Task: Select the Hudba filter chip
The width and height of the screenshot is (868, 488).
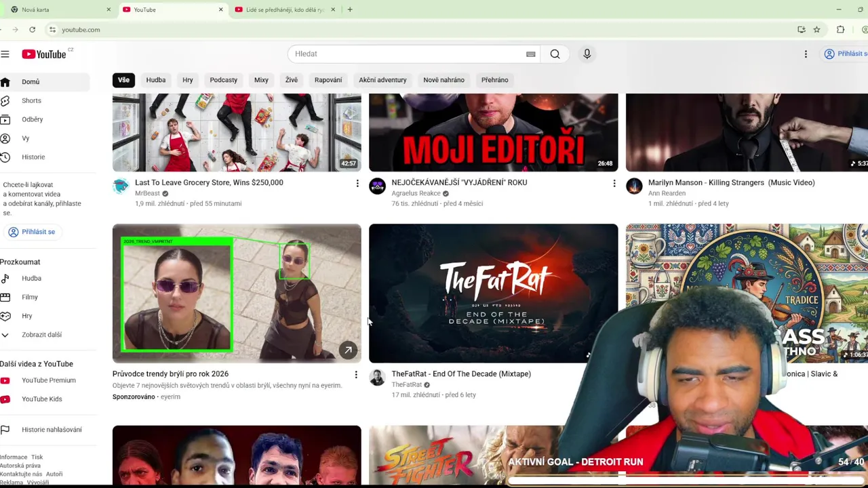Action: 156,80
